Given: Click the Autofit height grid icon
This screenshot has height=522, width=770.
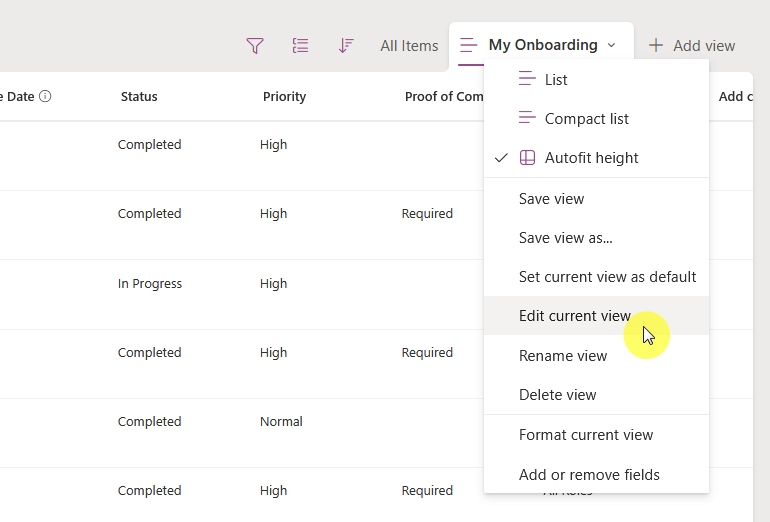Looking at the screenshot, I should click(x=527, y=158).
